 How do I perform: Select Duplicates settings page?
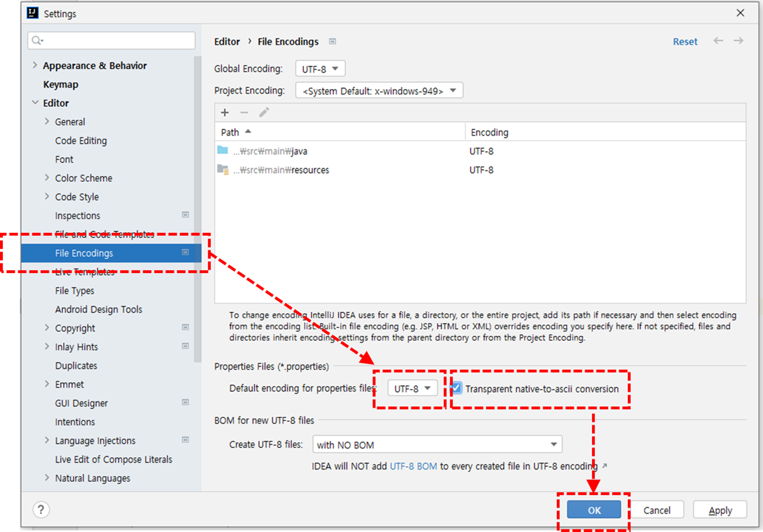tap(76, 365)
